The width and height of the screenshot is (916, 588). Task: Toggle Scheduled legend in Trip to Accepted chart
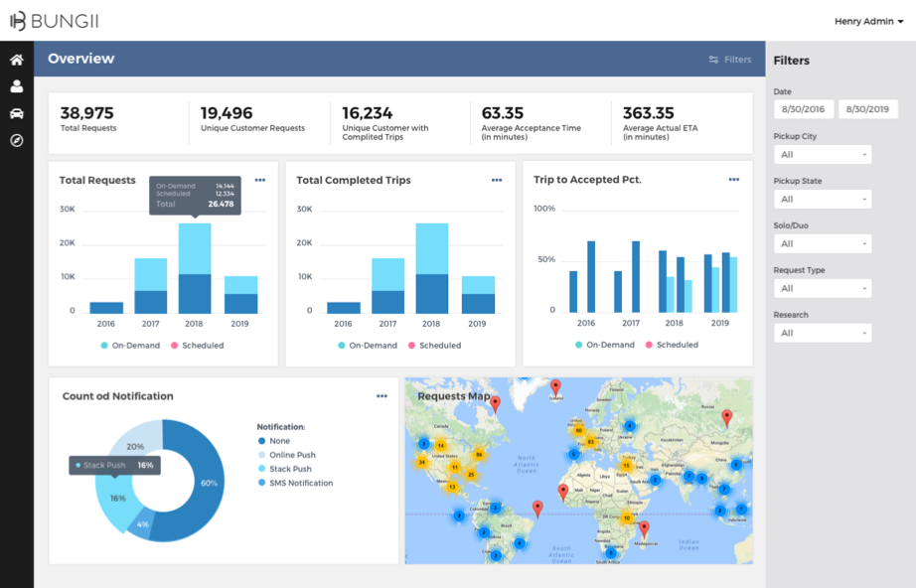(x=671, y=345)
